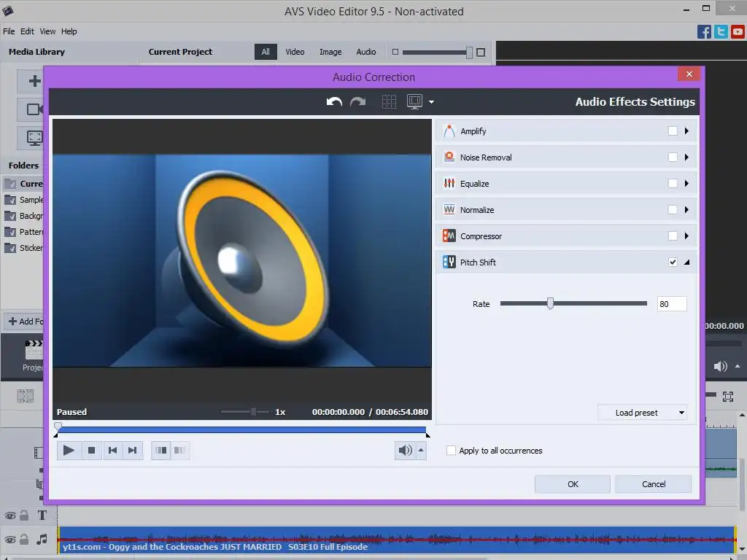The height and width of the screenshot is (560, 747).
Task: Click the preview volume speaker button
Action: tap(405, 450)
